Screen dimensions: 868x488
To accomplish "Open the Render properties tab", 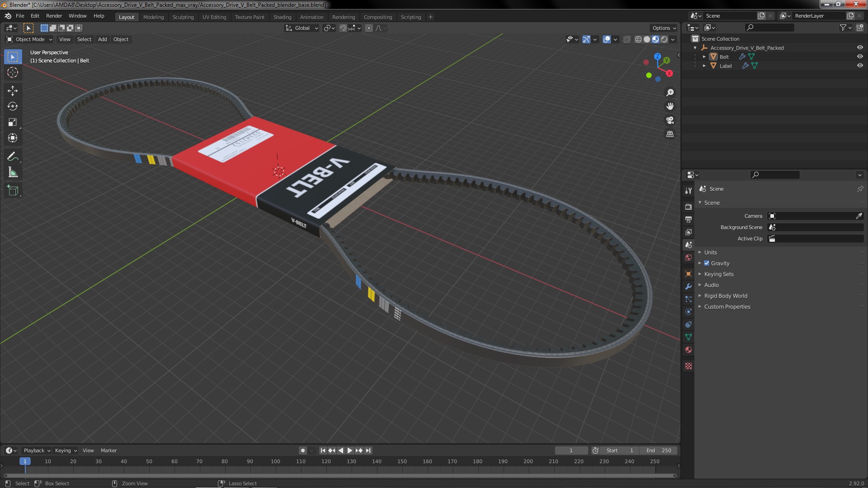I will click(x=688, y=206).
